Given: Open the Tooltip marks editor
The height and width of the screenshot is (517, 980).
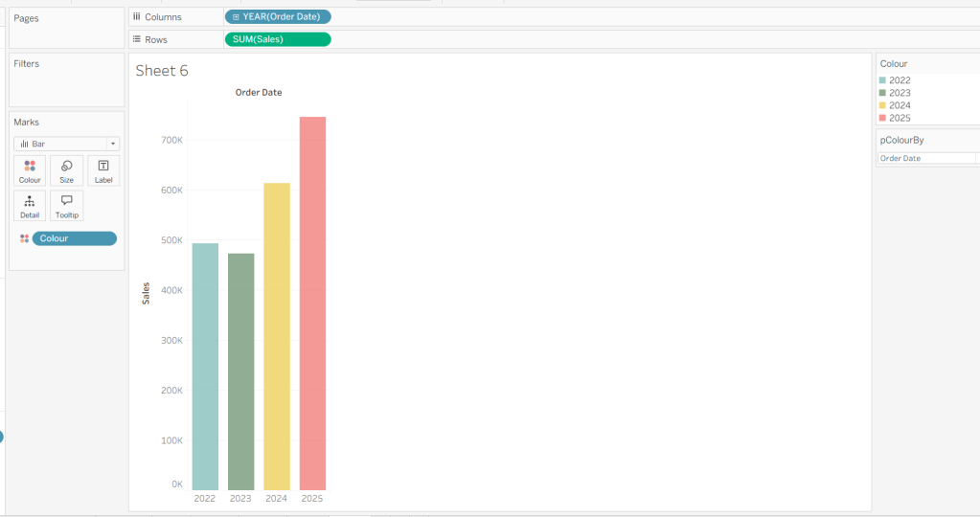Looking at the screenshot, I should [66, 206].
